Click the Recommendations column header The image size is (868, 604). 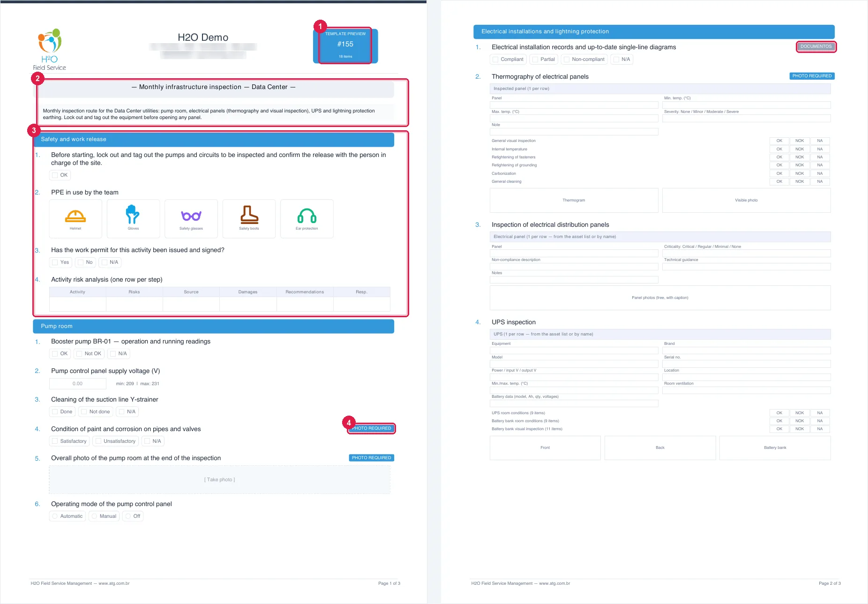pos(305,292)
